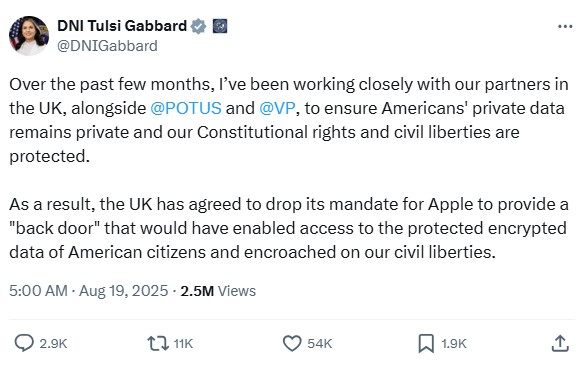Viewport: 588px width, 370px height.
Task: Click the 5:00 AM timestamp
Action: [x=38, y=291]
